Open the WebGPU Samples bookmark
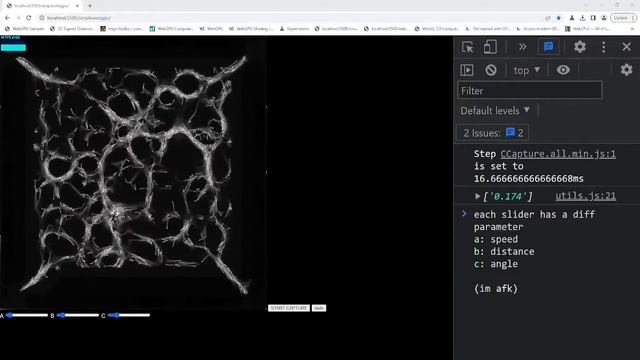 tap(24, 29)
